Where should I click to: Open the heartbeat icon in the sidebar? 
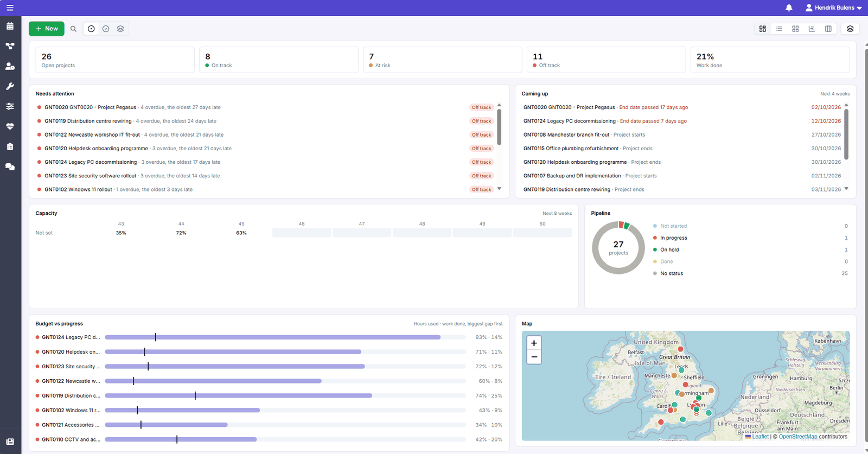[10, 126]
